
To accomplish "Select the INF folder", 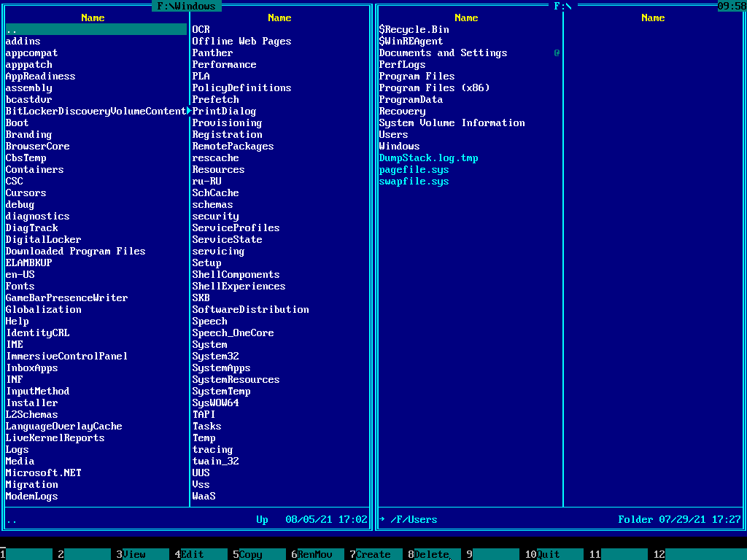I will [x=15, y=379].
